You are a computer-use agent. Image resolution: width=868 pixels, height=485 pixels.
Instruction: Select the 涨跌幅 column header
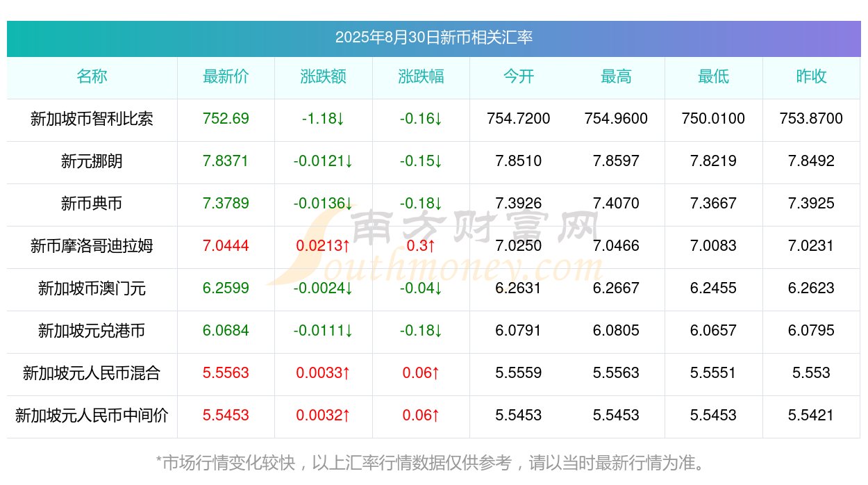pyautogui.click(x=421, y=76)
